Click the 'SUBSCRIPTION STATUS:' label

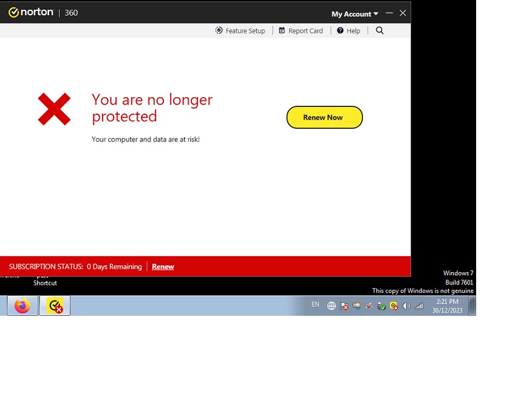coord(46,267)
